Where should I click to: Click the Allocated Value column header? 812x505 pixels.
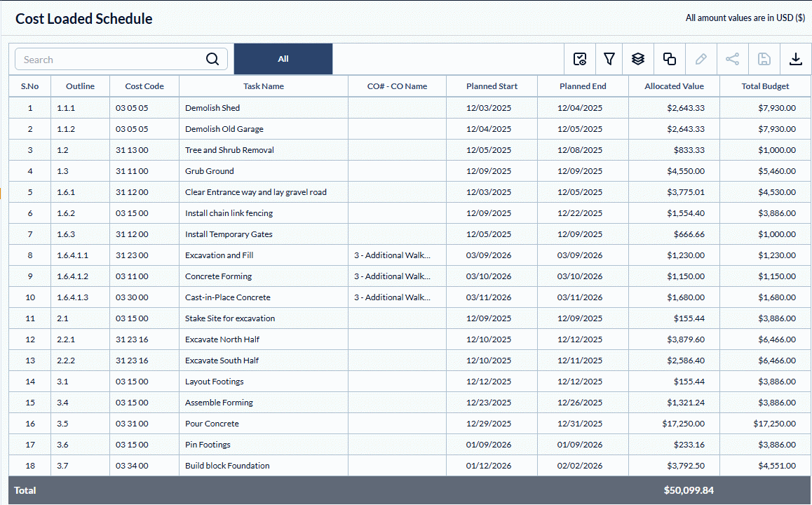point(675,86)
